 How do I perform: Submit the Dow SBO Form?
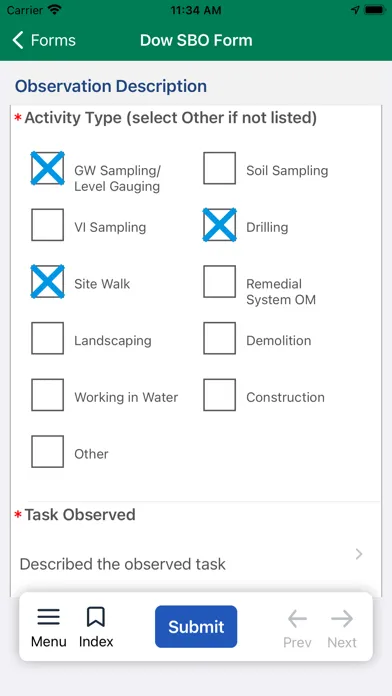tap(196, 627)
